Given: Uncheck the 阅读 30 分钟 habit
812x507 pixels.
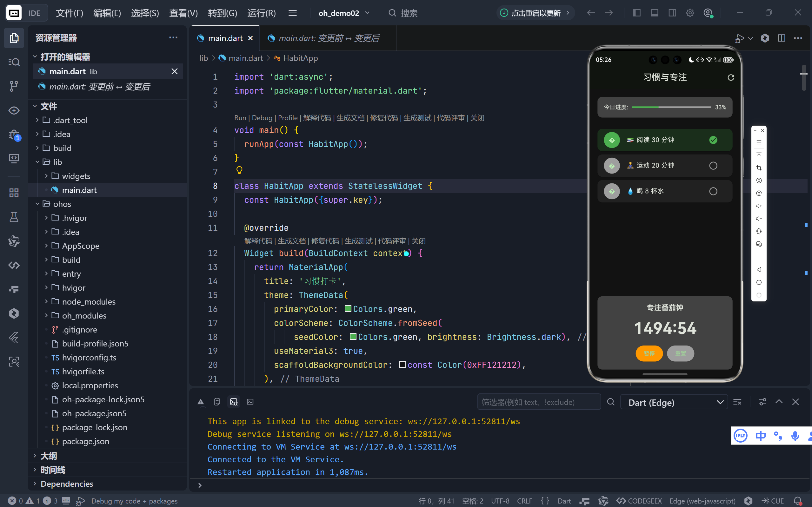Looking at the screenshot, I should pyautogui.click(x=713, y=140).
